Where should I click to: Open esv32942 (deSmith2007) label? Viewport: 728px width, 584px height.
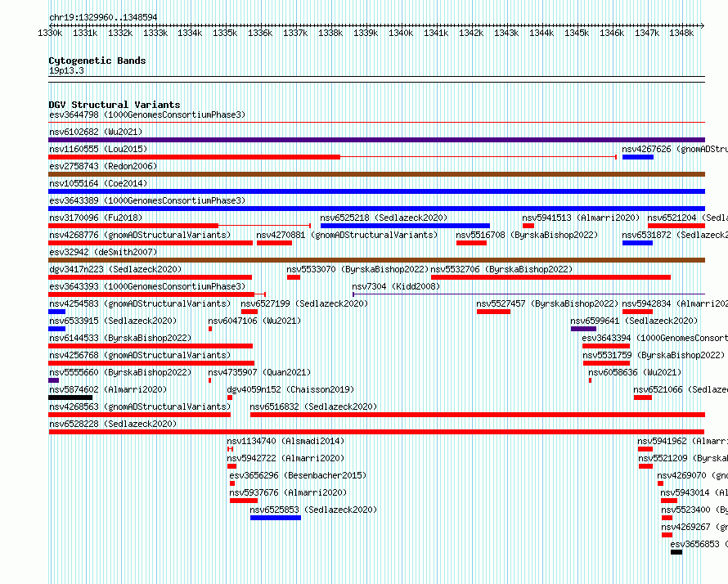coord(103,252)
